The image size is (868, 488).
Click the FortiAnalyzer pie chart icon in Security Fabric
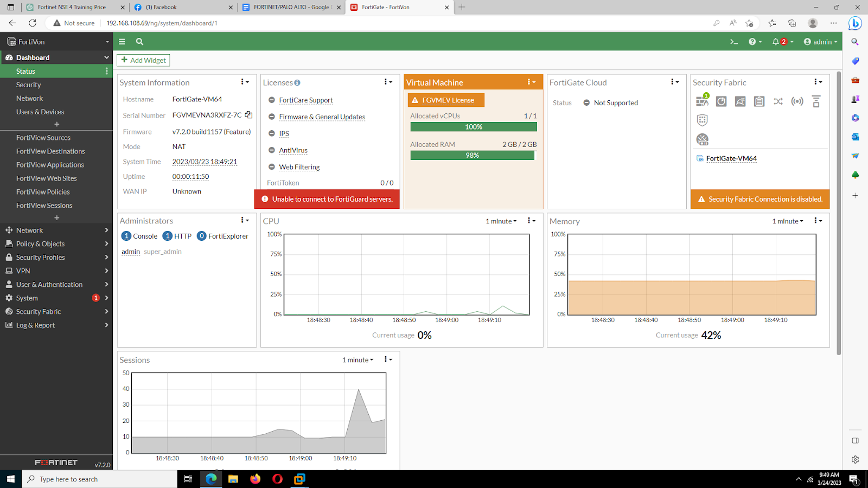721,101
